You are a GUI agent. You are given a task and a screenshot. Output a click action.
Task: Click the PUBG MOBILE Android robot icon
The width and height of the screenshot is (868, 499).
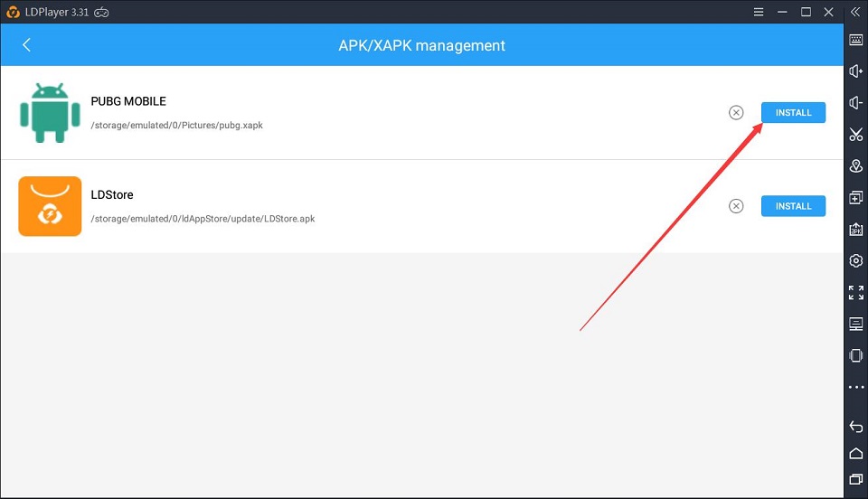coord(50,112)
